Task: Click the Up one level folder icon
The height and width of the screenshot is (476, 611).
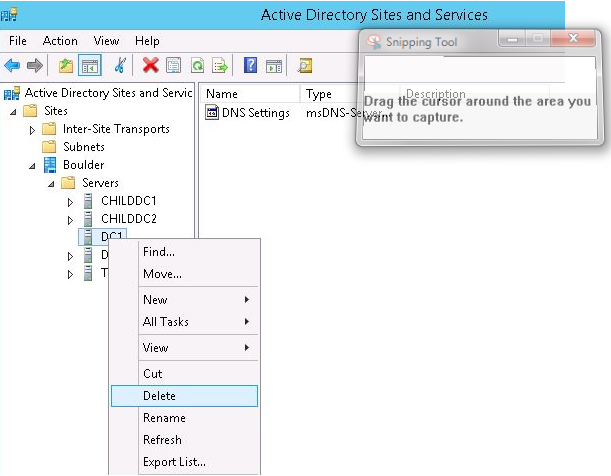Action: [x=66, y=65]
